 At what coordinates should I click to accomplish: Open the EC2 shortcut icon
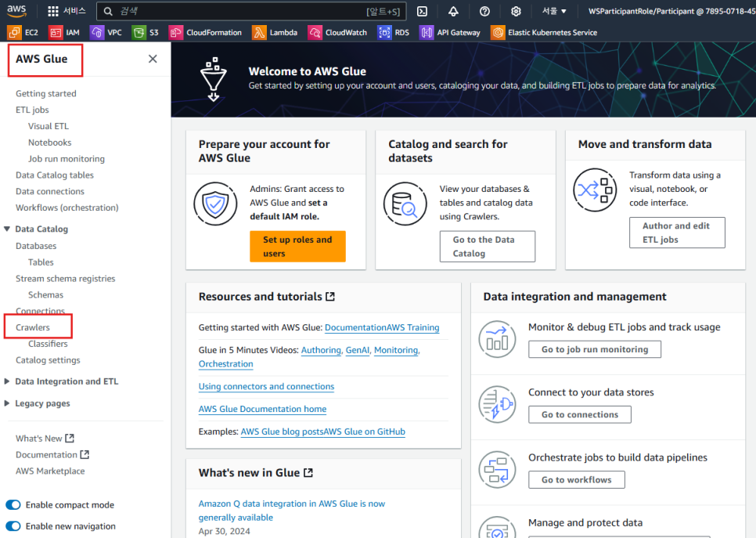14,32
